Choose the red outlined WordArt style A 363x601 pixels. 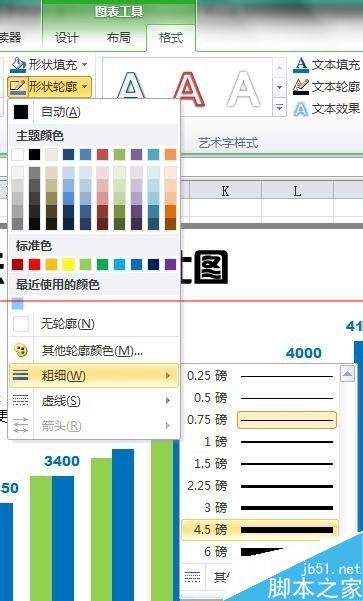189,89
